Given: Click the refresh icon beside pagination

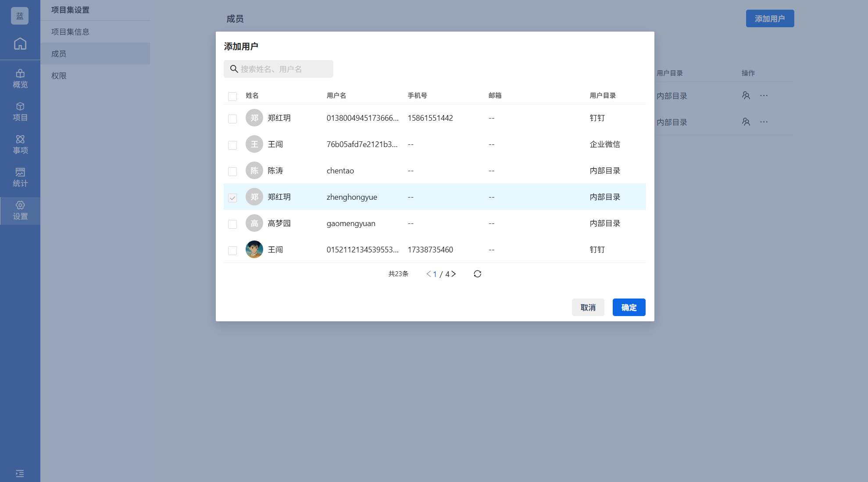Looking at the screenshot, I should (x=478, y=274).
